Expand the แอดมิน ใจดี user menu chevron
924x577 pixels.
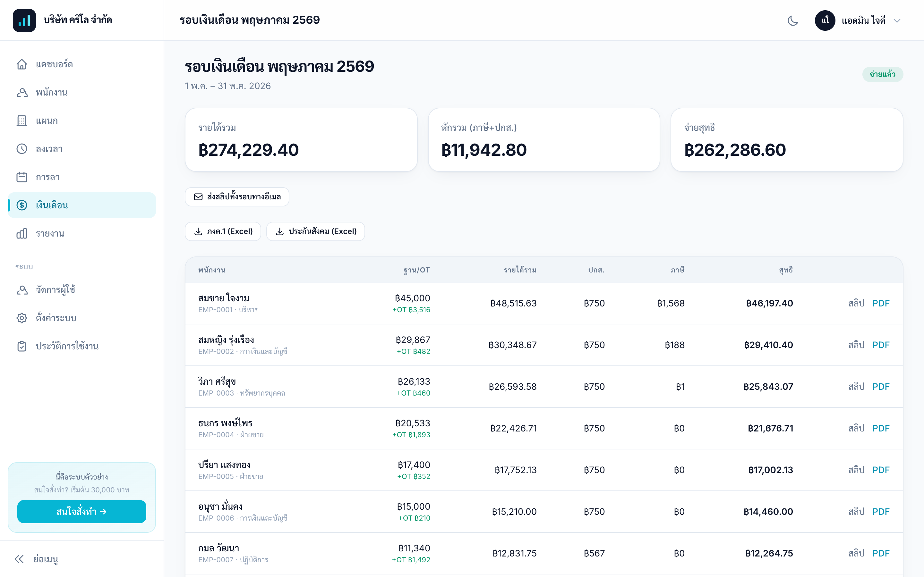[897, 21]
